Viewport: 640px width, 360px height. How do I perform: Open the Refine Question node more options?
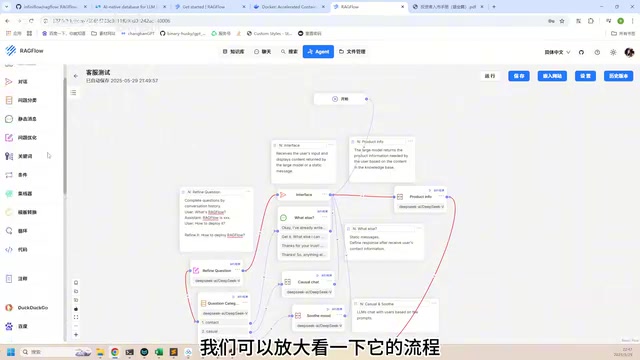coord(238,270)
